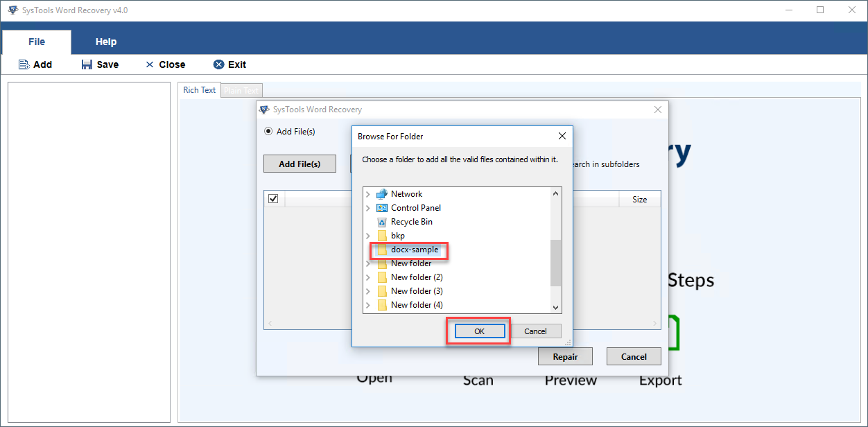Select the docx-sample folder label

[x=415, y=250]
